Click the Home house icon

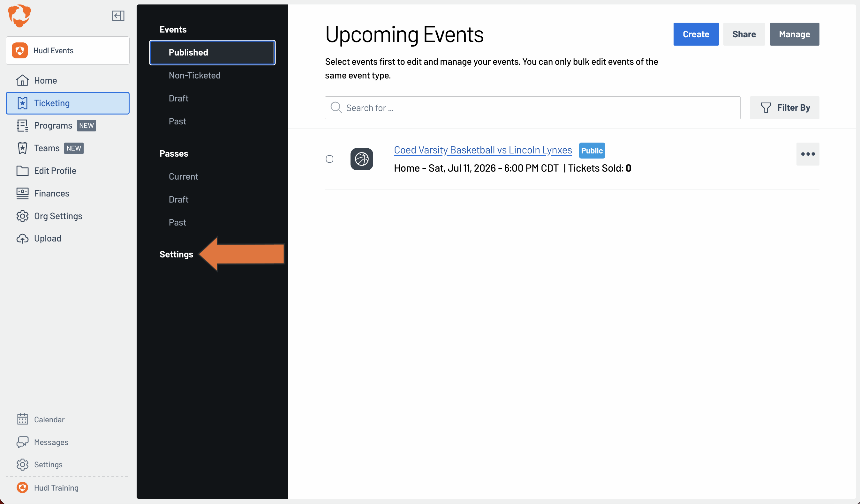tap(23, 80)
